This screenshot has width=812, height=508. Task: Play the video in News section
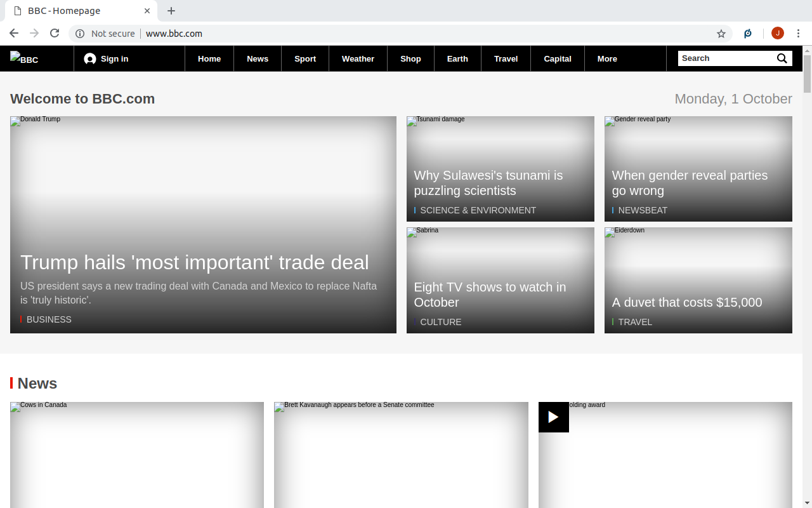tap(553, 417)
